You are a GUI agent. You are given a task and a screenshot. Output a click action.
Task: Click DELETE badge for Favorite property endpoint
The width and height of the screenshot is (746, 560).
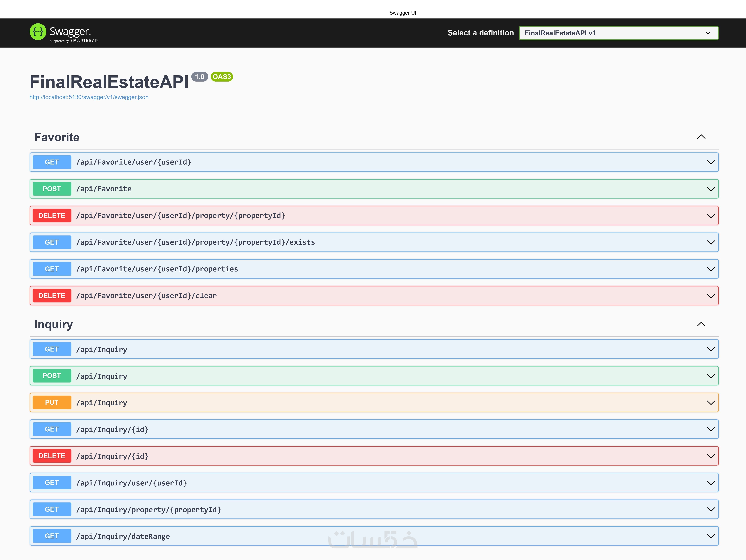pos(52,216)
